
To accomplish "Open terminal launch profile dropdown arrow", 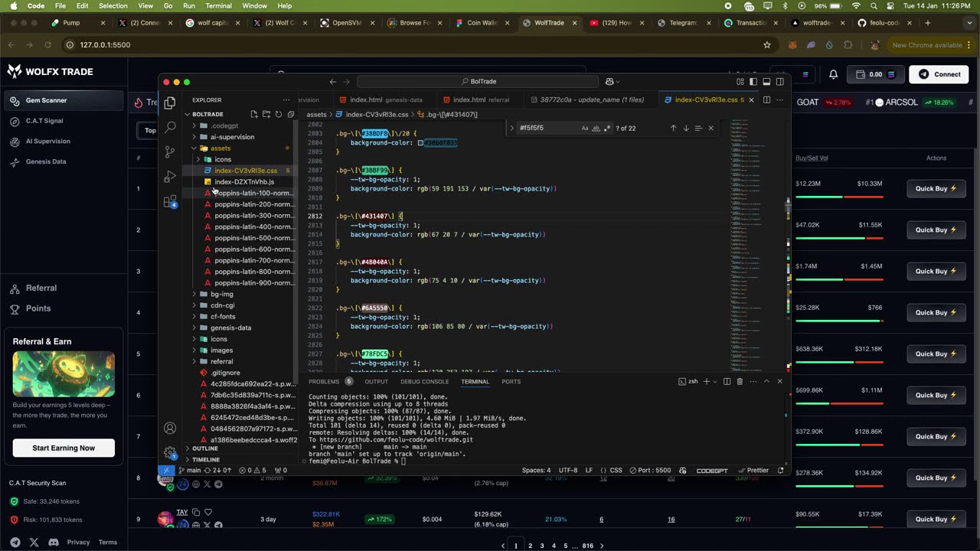I will (x=715, y=381).
